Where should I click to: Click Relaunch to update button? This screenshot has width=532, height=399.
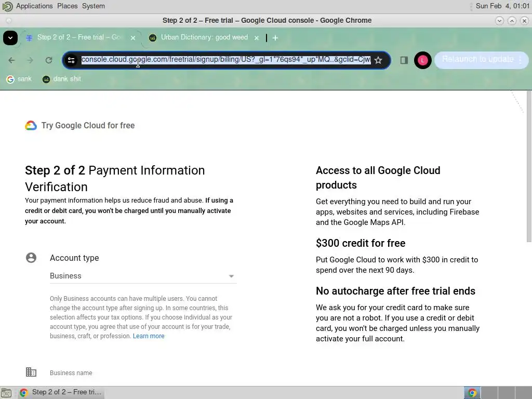(478, 59)
